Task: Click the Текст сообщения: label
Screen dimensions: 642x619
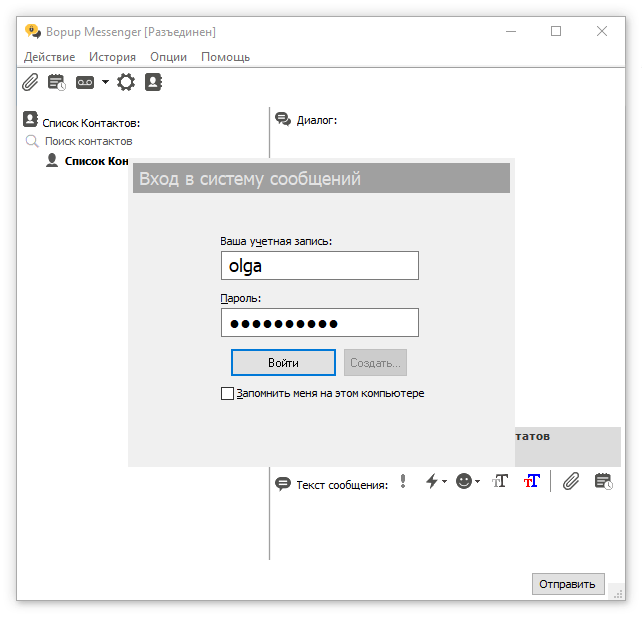Action: tap(342, 485)
